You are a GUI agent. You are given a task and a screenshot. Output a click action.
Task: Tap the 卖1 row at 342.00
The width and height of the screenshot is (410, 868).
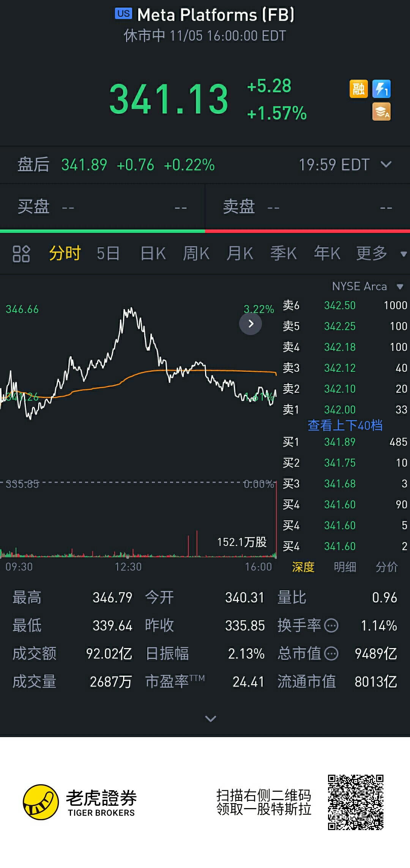(x=345, y=410)
